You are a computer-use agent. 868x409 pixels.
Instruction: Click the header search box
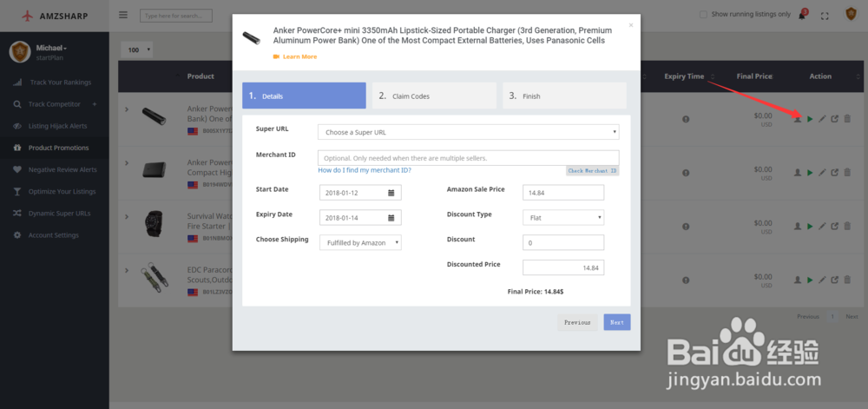(x=176, y=16)
